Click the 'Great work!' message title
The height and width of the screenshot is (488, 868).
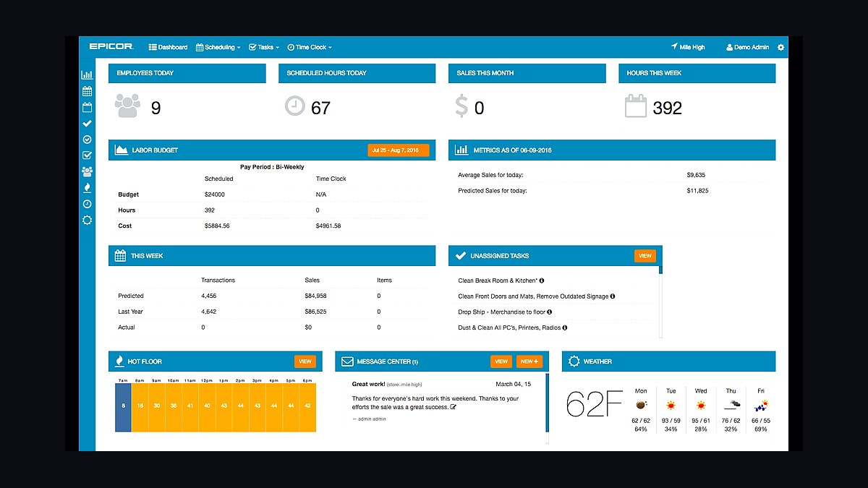click(x=368, y=385)
